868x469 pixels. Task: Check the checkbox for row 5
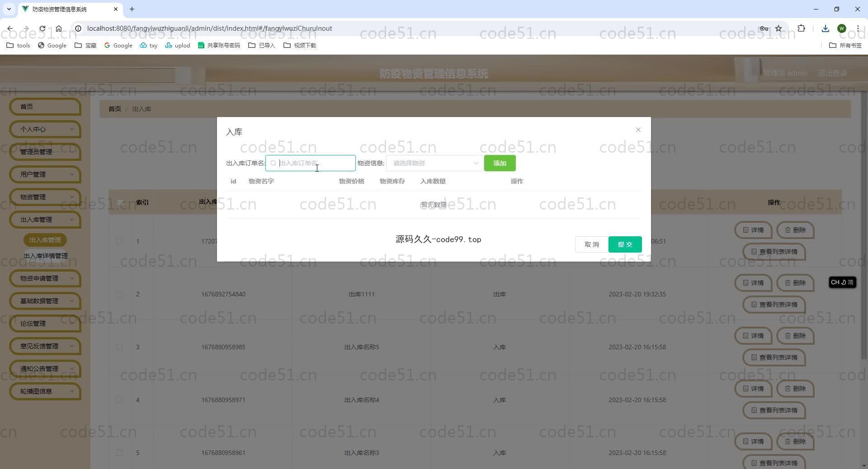119,453
